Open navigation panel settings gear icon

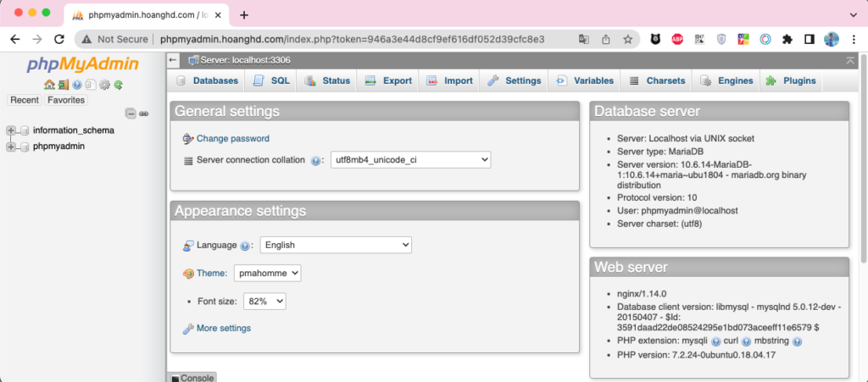tap(104, 86)
